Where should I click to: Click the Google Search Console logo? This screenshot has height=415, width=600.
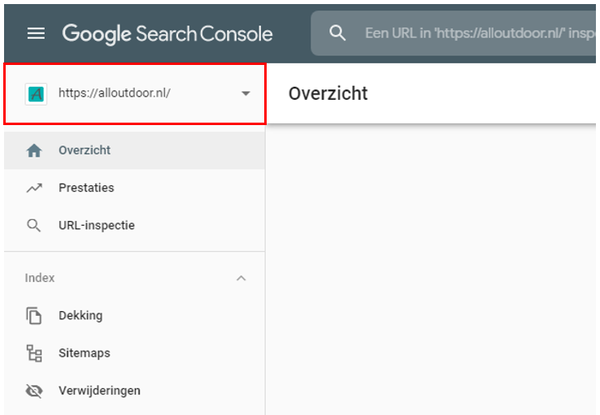pos(167,34)
